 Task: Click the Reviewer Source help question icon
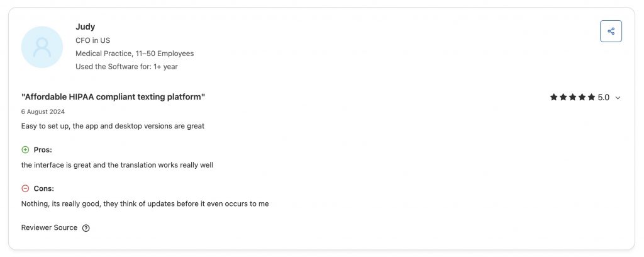(86, 228)
